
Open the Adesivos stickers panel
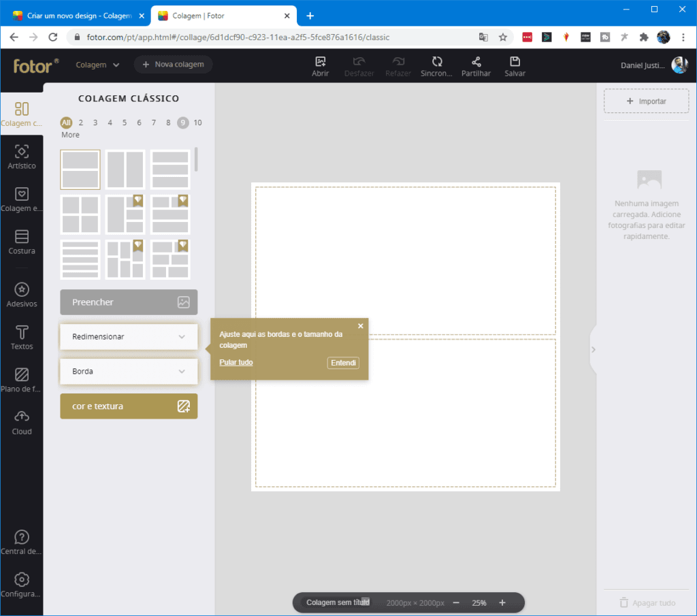pos(22,290)
